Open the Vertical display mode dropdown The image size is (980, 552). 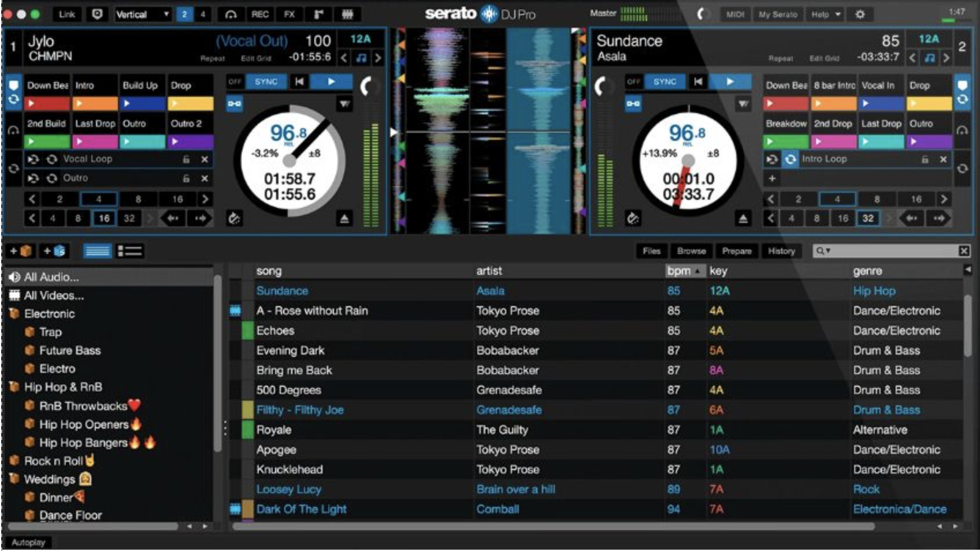click(x=142, y=14)
